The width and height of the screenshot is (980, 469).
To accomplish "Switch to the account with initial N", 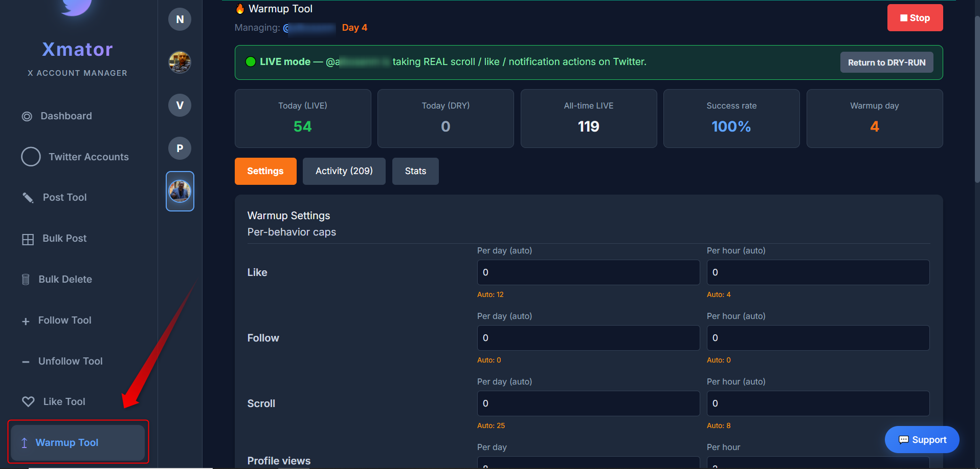I will pyautogui.click(x=180, y=19).
